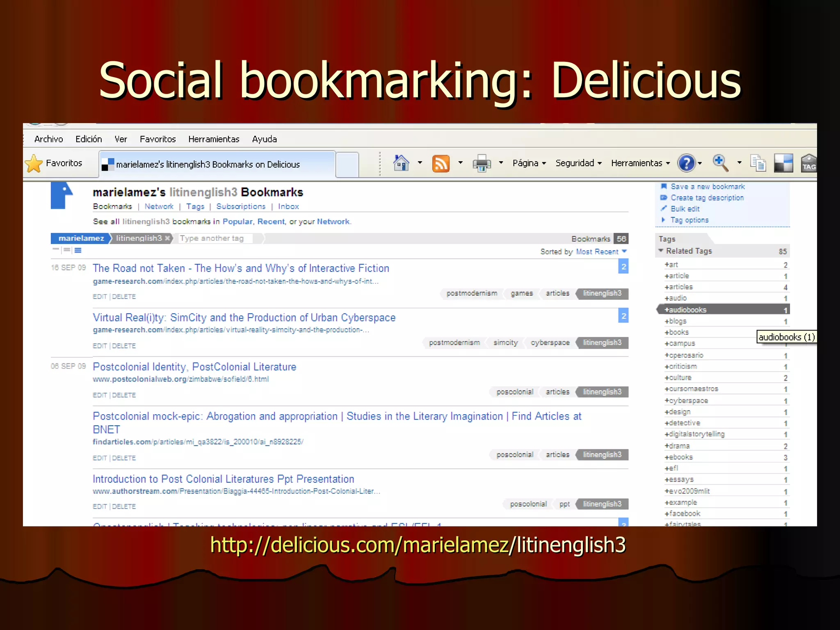840x630 pixels.
Task: Remove the litinenglish3 tag filter
Action: [167, 238]
